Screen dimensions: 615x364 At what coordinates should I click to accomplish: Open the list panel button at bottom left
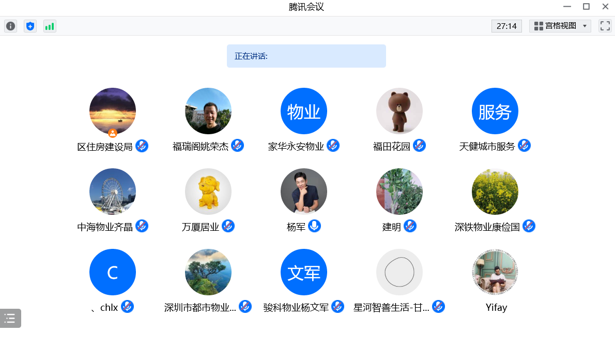point(10,318)
